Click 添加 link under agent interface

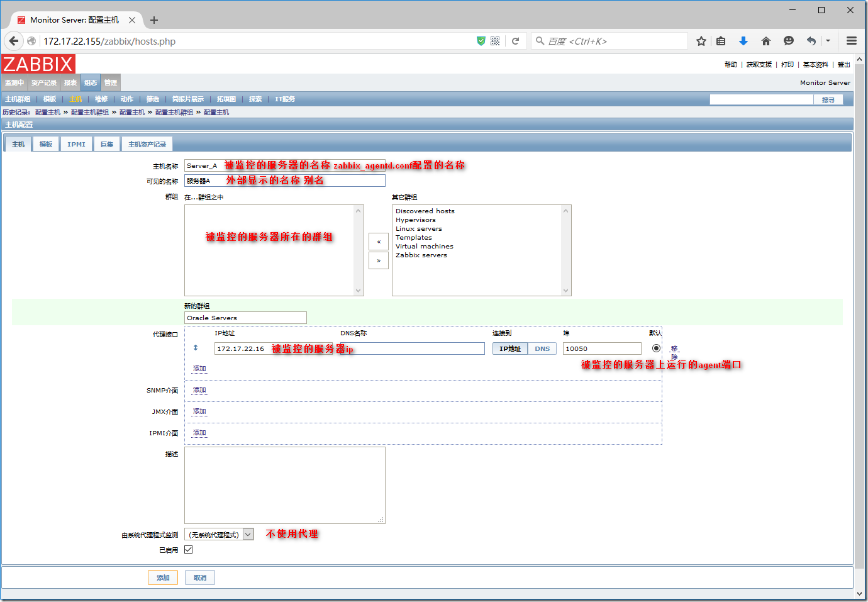199,369
